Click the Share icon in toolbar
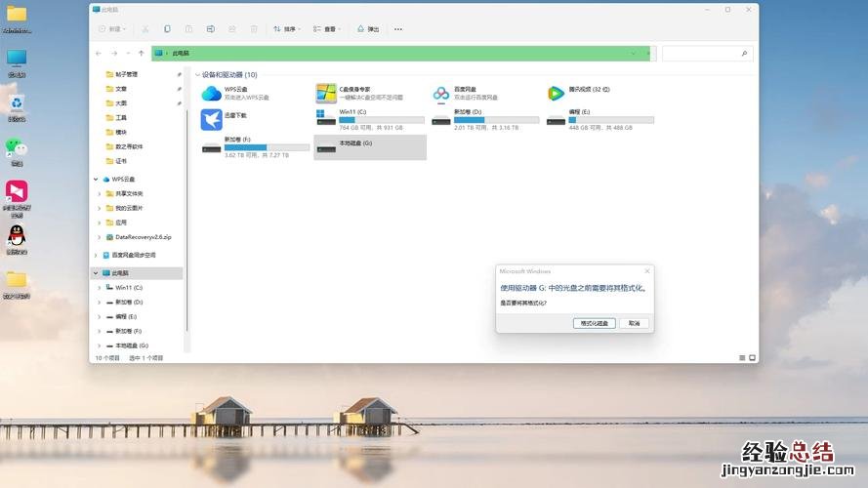 pyautogui.click(x=232, y=28)
